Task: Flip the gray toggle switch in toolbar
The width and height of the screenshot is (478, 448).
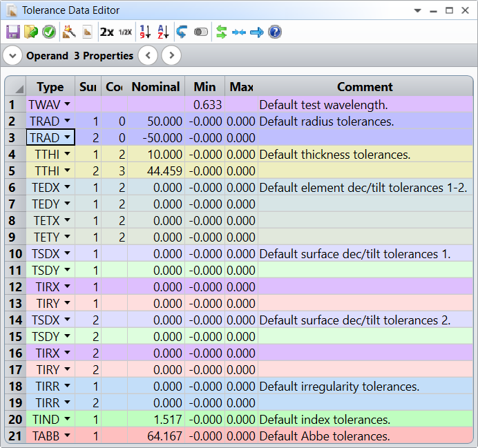Action: (201, 32)
